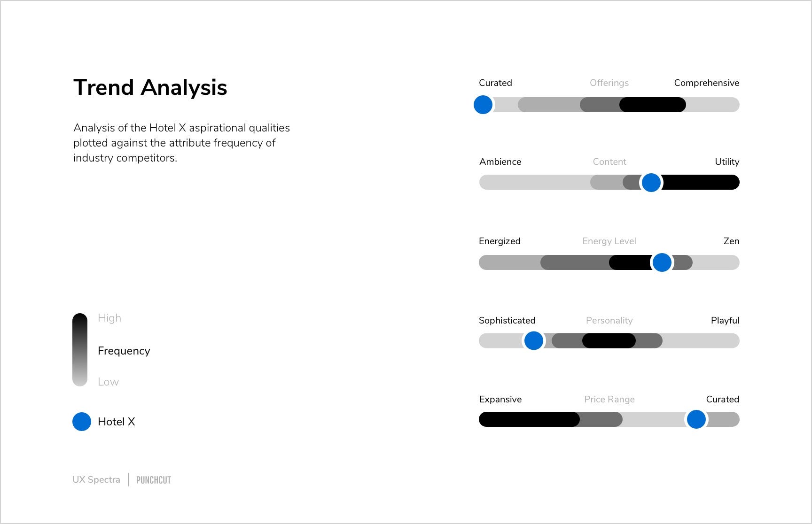Click the Comprehensive label above Offerings bar
812x524 pixels.
pos(706,83)
